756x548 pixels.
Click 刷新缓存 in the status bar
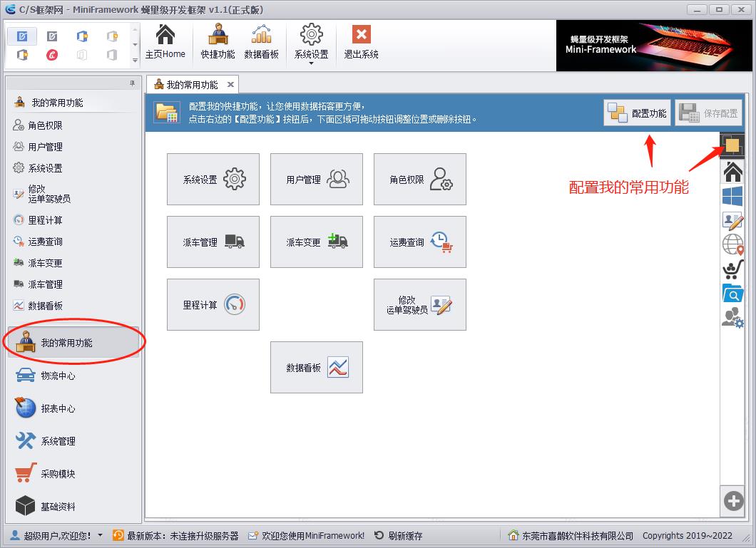pyautogui.click(x=399, y=535)
